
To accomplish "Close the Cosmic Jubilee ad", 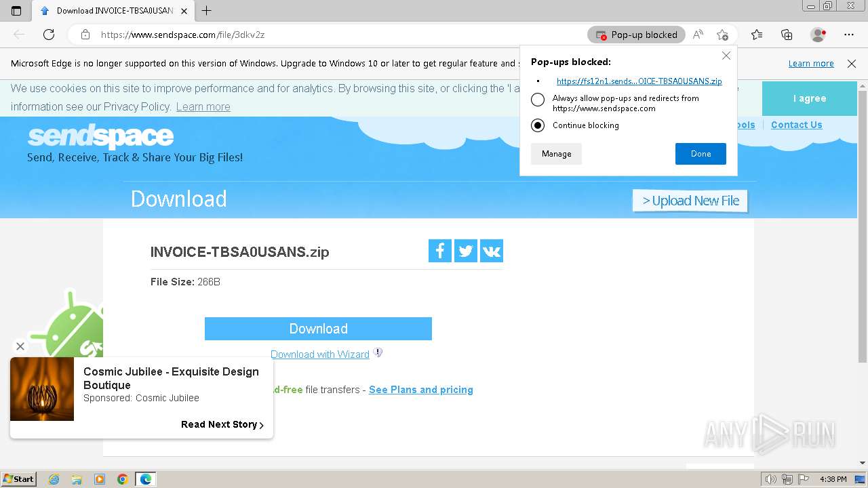I will [x=20, y=346].
